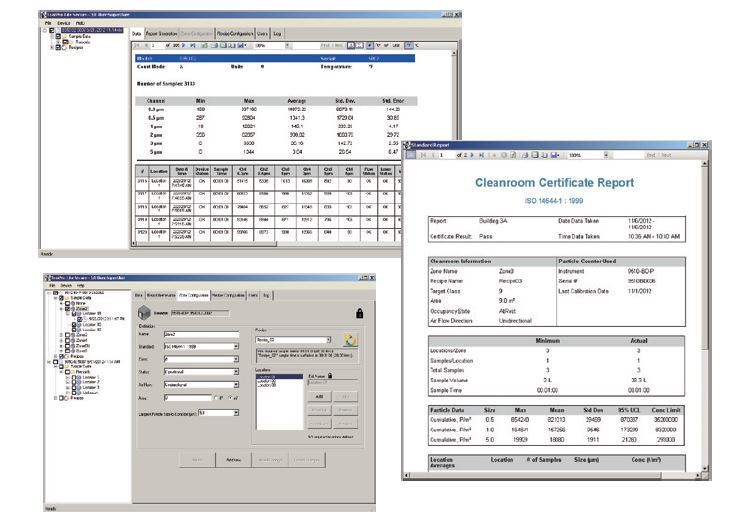Click the back-to-parent arrow in Standard Report toolbar
736x528 pixels.
tap(494, 155)
